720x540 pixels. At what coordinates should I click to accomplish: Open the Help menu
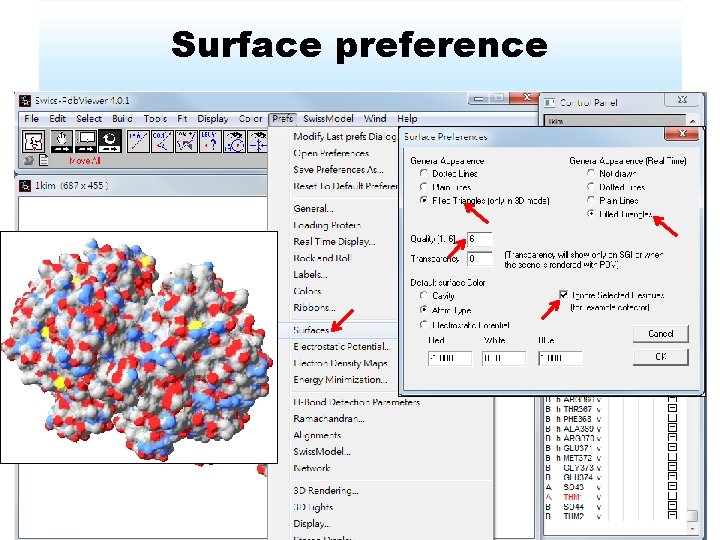point(407,118)
